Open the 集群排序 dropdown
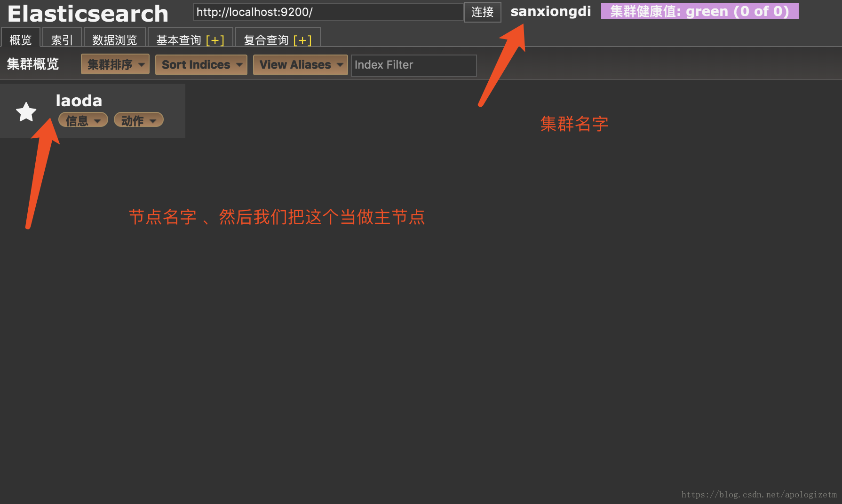842x504 pixels. pyautogui.click(x=115, y=64)
